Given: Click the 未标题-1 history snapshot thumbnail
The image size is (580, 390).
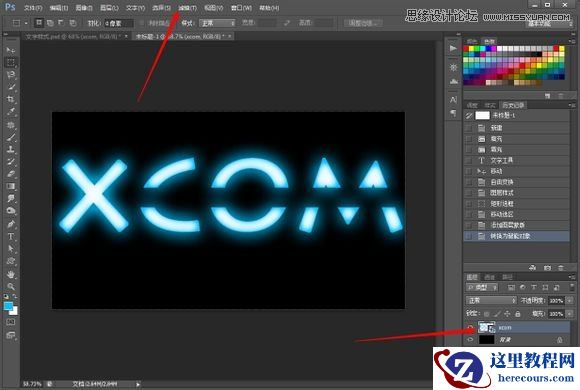Looking at the screenshot, I should tap(482, 115).
